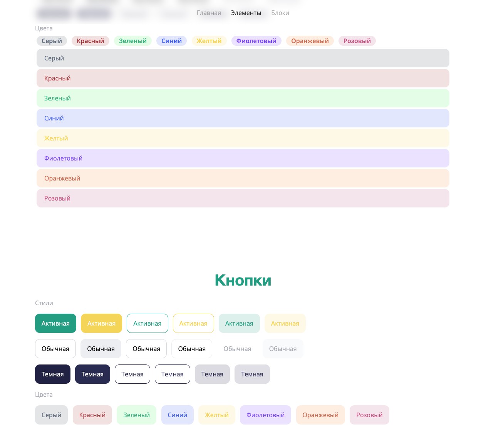Select the full-width Зеленый color bar

coord(243,98)
